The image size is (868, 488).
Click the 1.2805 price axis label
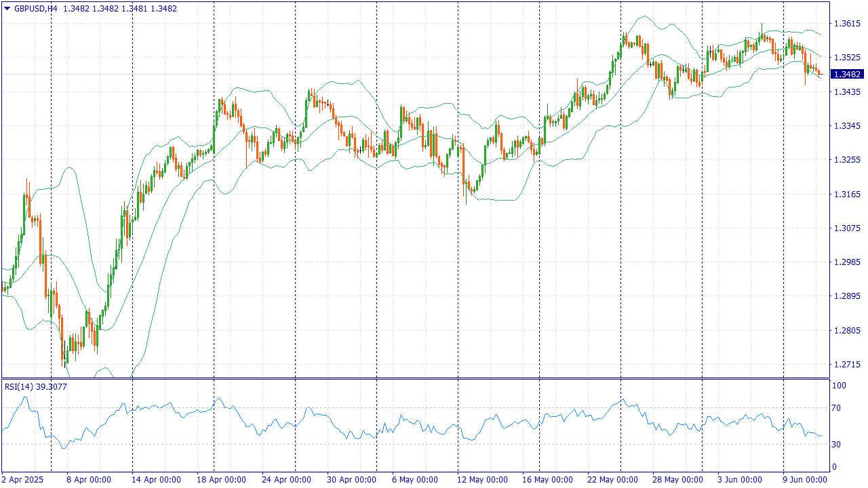click(847, 331)
